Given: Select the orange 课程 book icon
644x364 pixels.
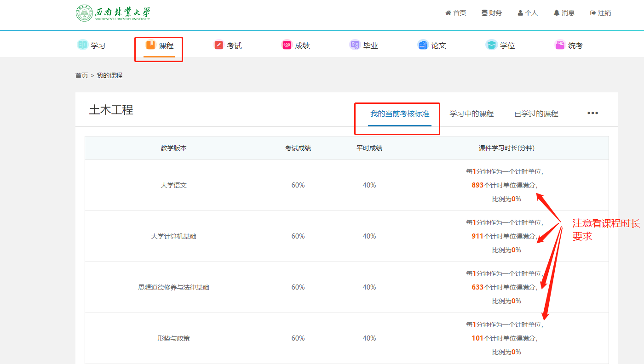Looking at the screenshot, I should pos(150,45).
